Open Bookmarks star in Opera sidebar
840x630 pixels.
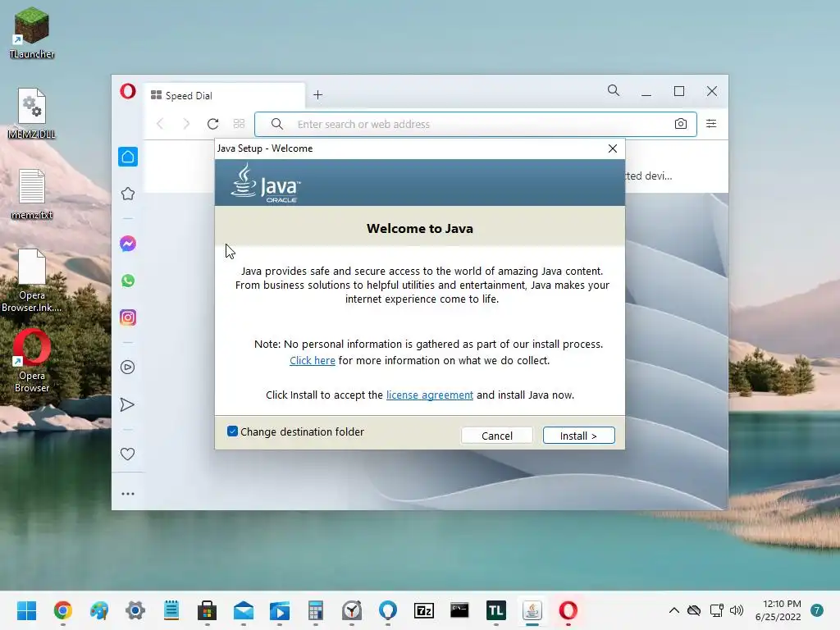(127, 194)
